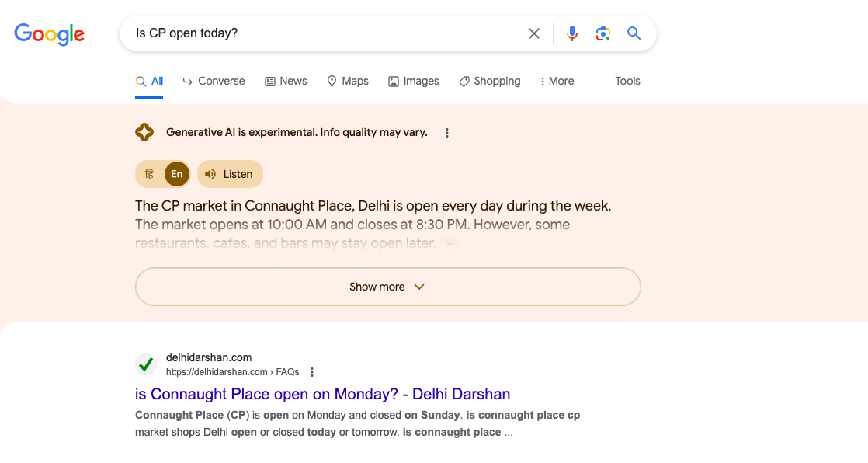Start voice search with the microphone icon
Screen dimensions: 868x463
tap(572, 33)
